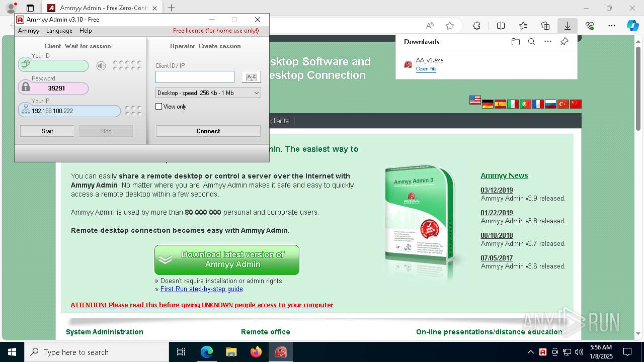Open the Ammyy menu
644x362 pixels.
(29, 31)
